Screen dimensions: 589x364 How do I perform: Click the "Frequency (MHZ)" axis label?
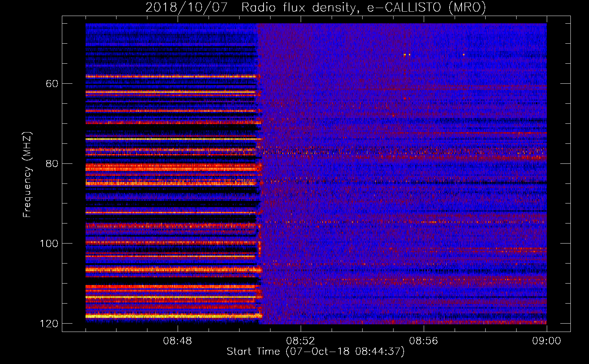(x=27, y=175)
